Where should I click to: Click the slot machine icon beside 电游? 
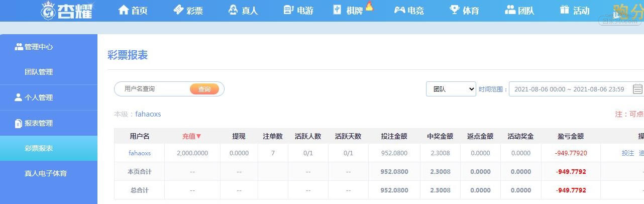pyautogui.click(x=288, y=10)
